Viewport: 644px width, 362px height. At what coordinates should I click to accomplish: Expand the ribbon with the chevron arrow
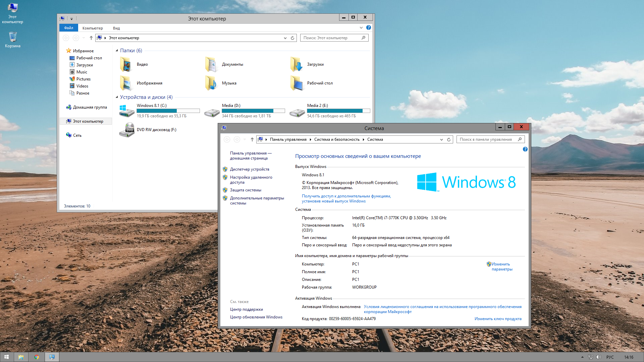(x=361, y=28)
